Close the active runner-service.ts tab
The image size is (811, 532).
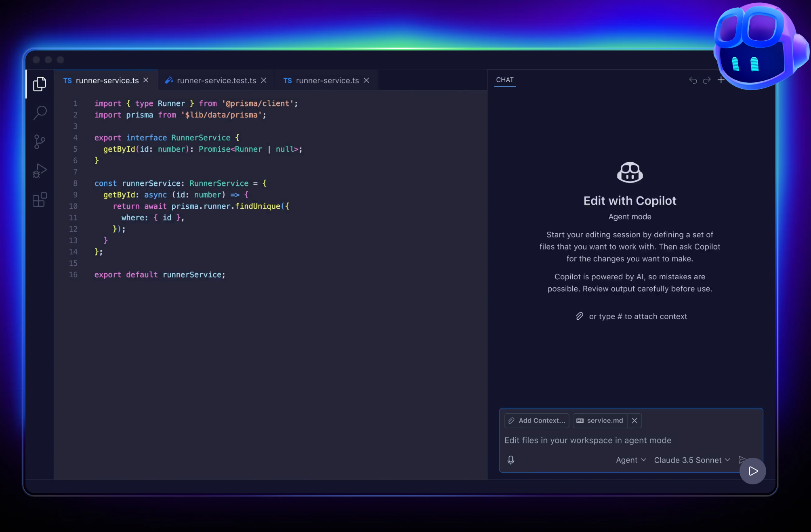point(146,80)
